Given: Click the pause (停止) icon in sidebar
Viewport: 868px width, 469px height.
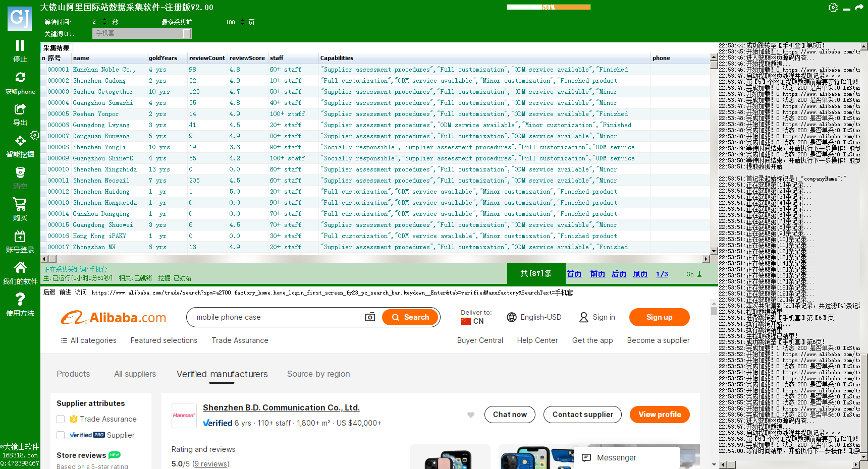Looking at the screenshot, I should coord(20,46).
